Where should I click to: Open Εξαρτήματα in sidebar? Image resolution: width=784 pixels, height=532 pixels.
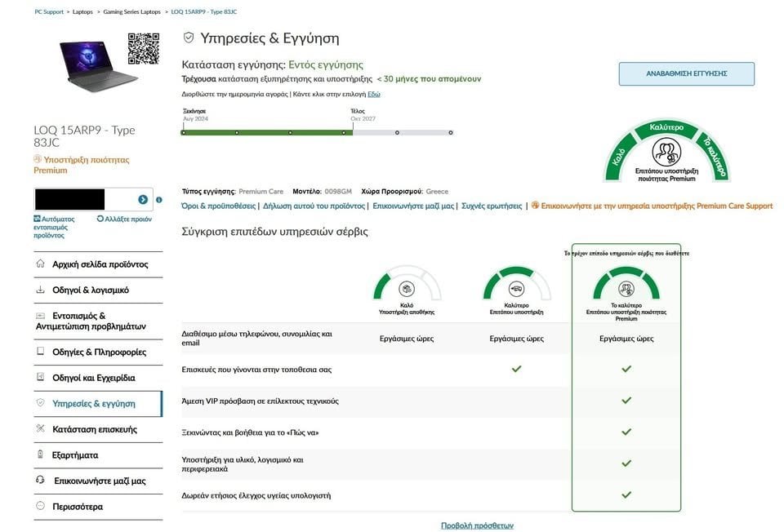98,454
